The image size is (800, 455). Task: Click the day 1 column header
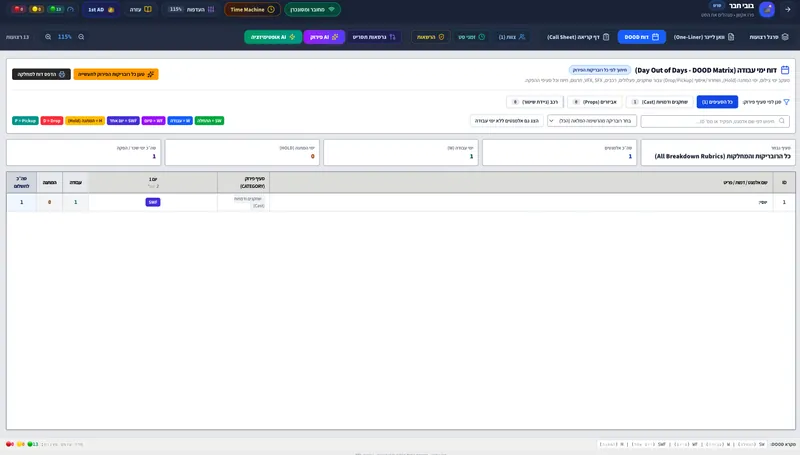pyautogui.click(x=153, y=182)
